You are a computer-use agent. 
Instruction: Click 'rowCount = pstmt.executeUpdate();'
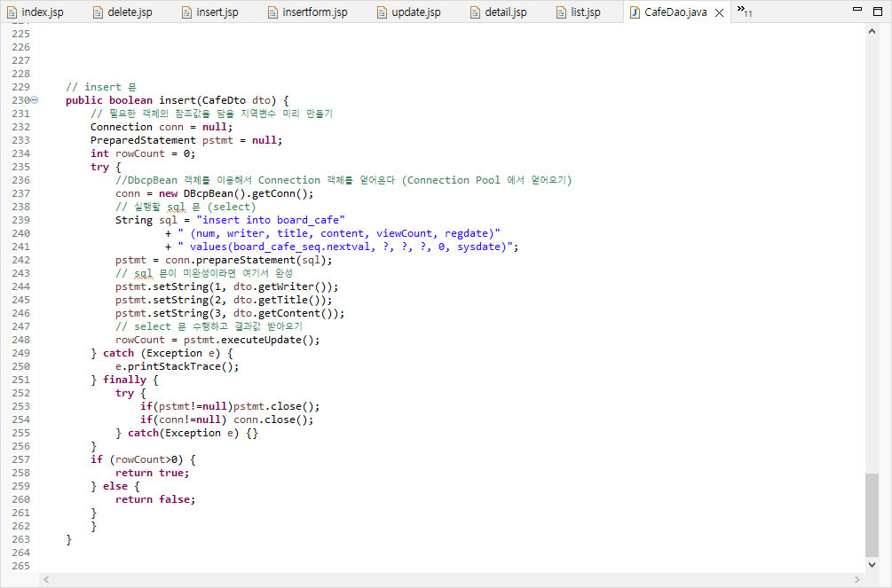point(217,340)
